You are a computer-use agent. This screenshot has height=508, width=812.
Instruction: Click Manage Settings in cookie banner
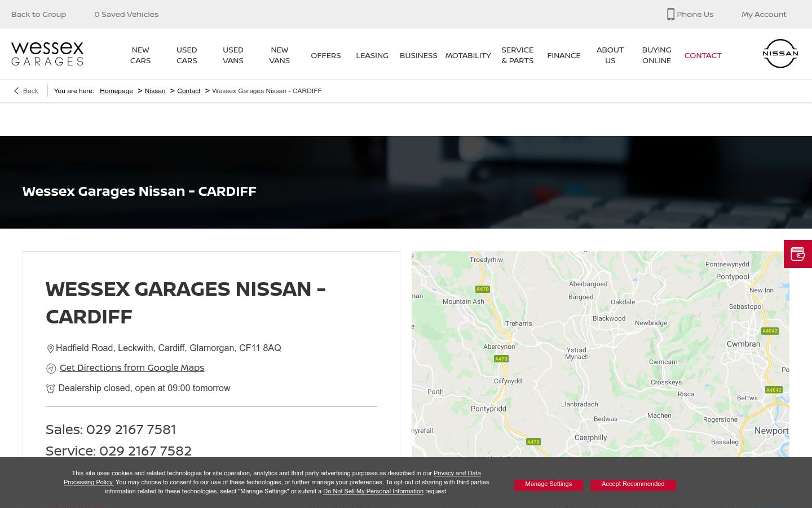coord(548,484)
